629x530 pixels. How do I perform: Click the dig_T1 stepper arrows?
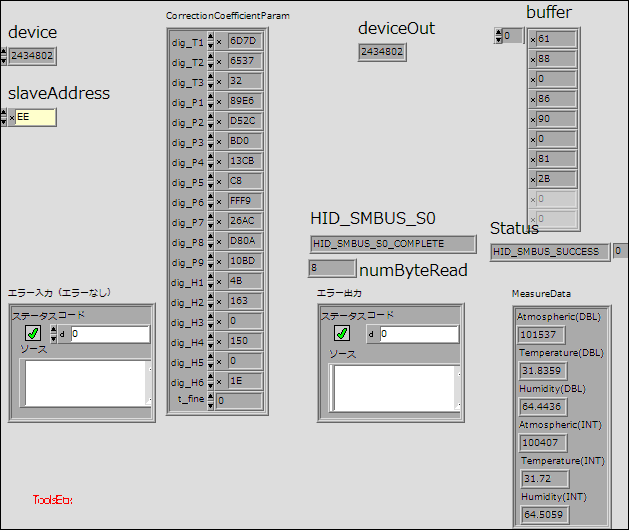coord(211,41)
